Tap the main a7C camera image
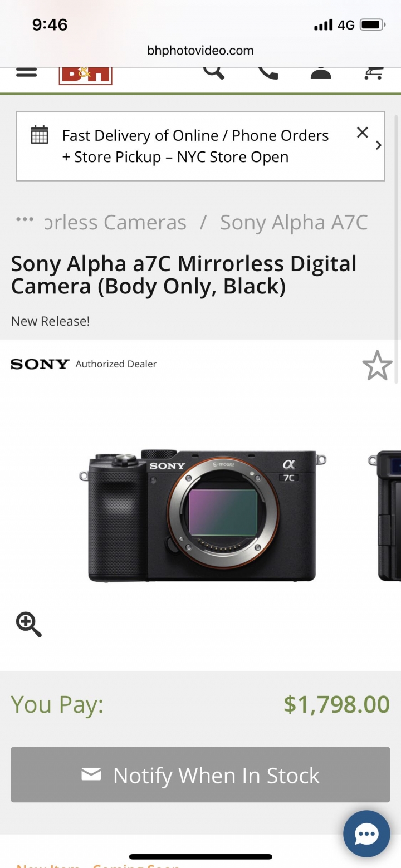This screenshot has height=868, width=401. pos(203,515)
